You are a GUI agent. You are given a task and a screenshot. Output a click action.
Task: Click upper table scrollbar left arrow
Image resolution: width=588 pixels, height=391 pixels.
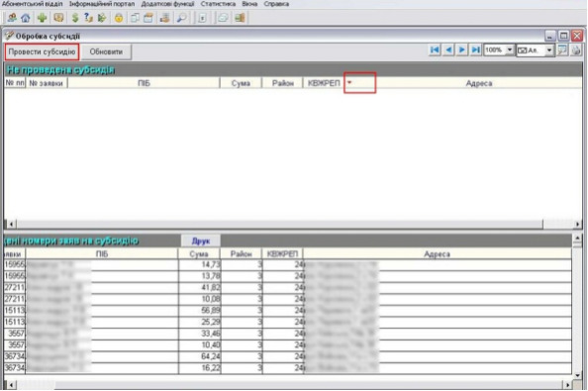click(x=11, y=224)
